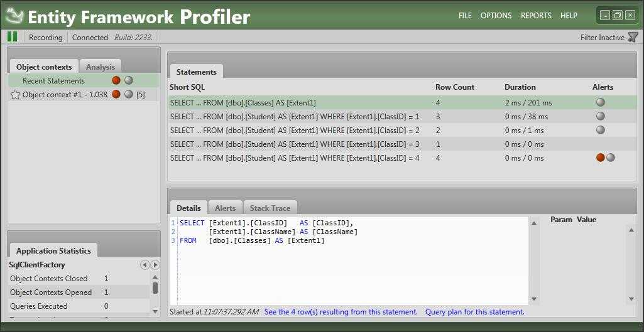Viewport: 644px width, 332px height.
Task: Click the Application Statistics scrollbar thumb
Action: (x=155, y=287)
